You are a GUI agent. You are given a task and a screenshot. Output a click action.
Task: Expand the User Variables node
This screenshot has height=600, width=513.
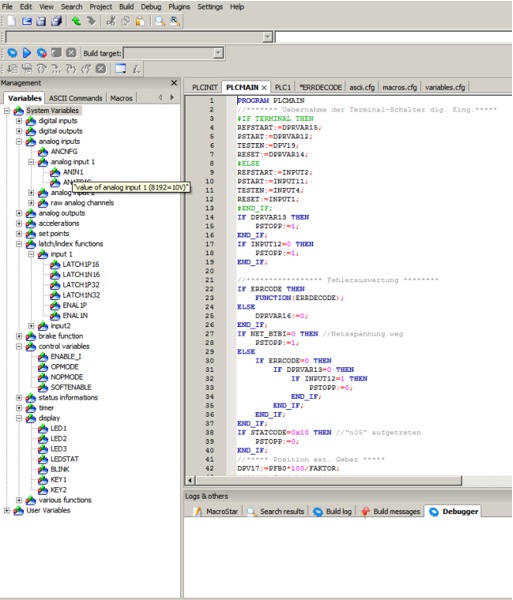point(7,510)
